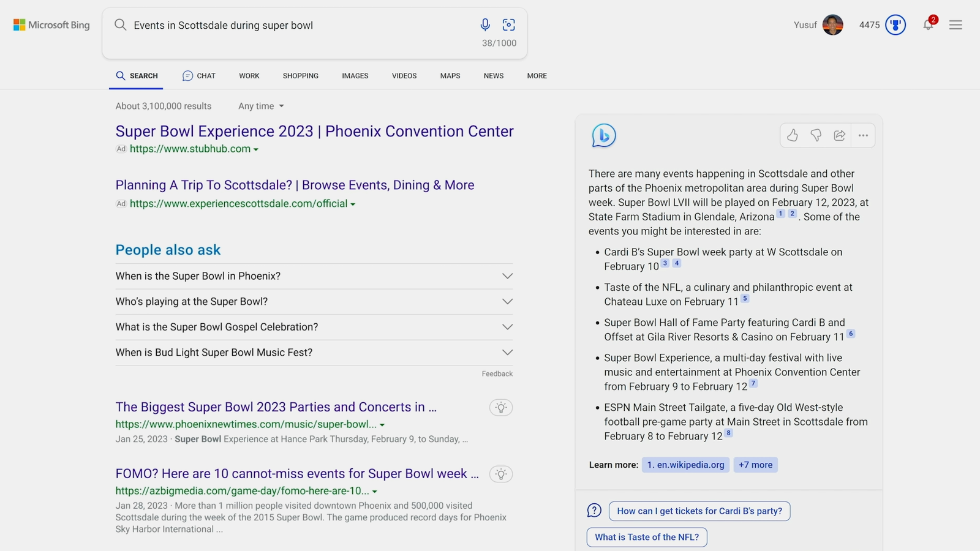This screenshot has height=551, width=980.
Task: Switch to the Chat tab
Action: tap(199, 76)
